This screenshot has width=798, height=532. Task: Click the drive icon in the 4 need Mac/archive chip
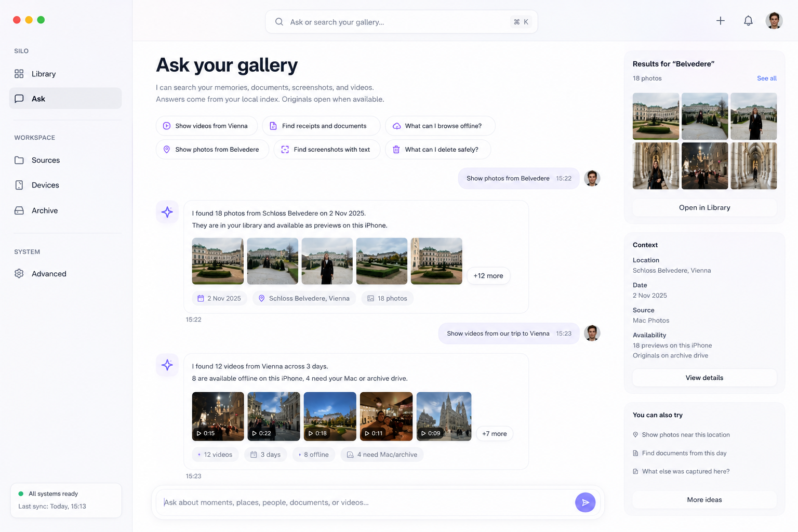pos(350,455)
